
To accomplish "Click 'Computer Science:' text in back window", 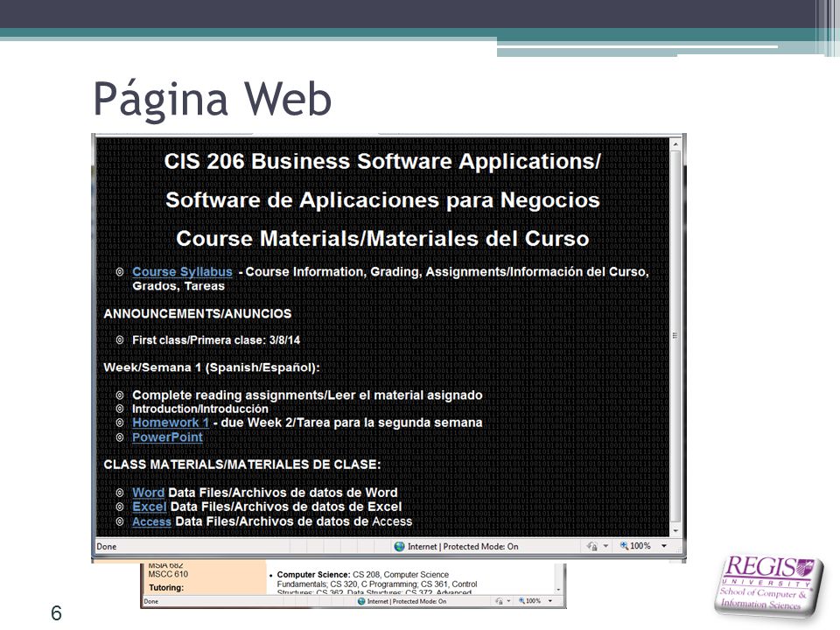I will click(313, 574).
